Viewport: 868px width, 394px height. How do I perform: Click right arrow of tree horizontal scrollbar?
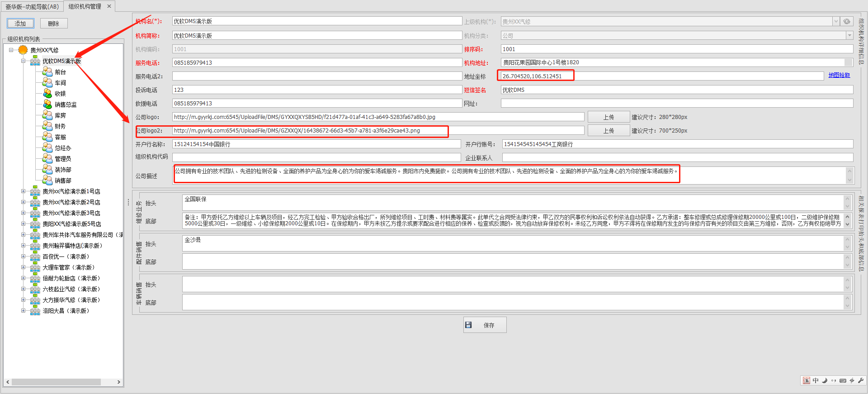click(119, 382)
